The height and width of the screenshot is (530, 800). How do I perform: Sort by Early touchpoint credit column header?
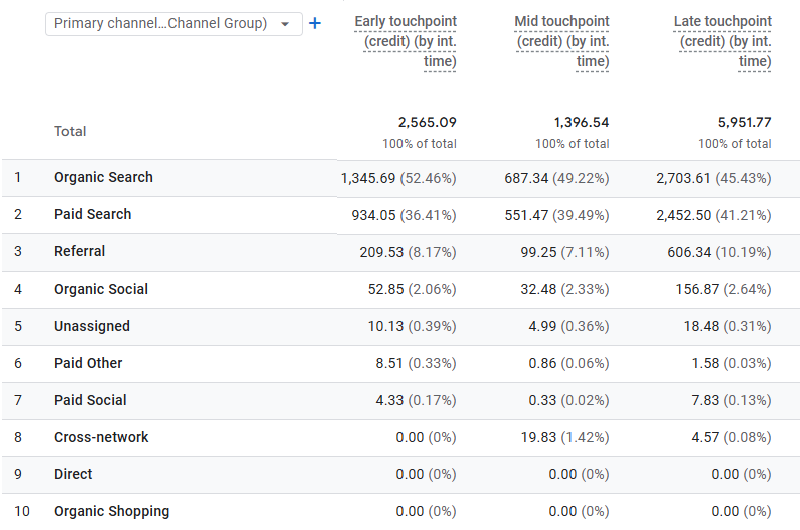tap(406, 41)
